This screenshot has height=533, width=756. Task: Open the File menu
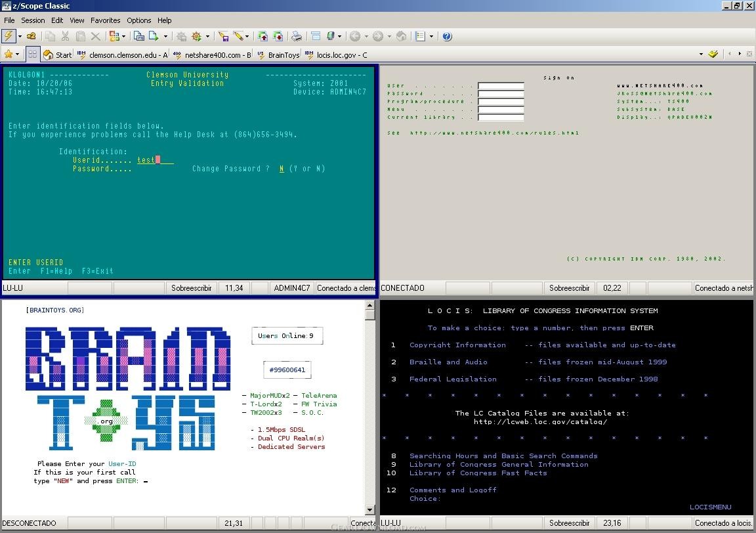9,20
